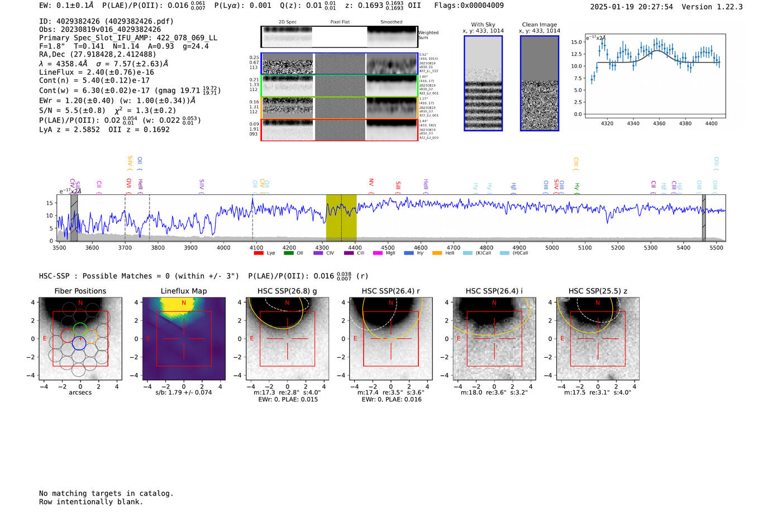Click the 'Primary Spec_Slot_IFU_AMP' line

point(128,38)
